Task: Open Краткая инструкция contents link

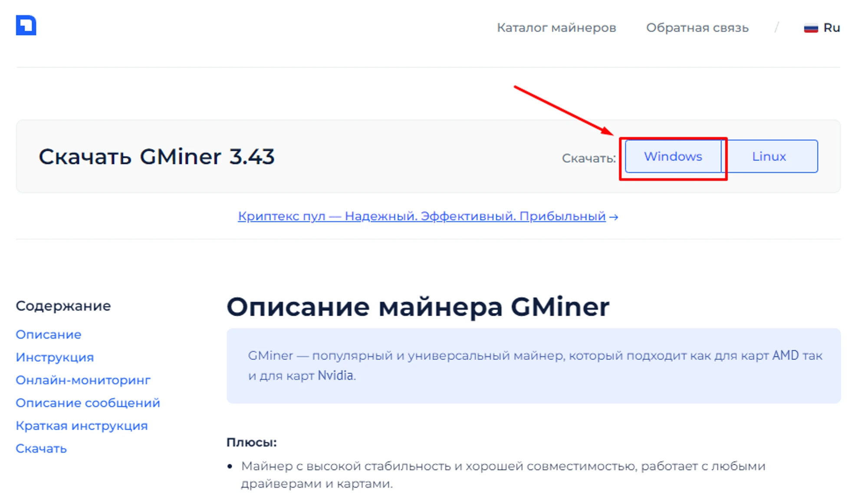Action: 82,426
